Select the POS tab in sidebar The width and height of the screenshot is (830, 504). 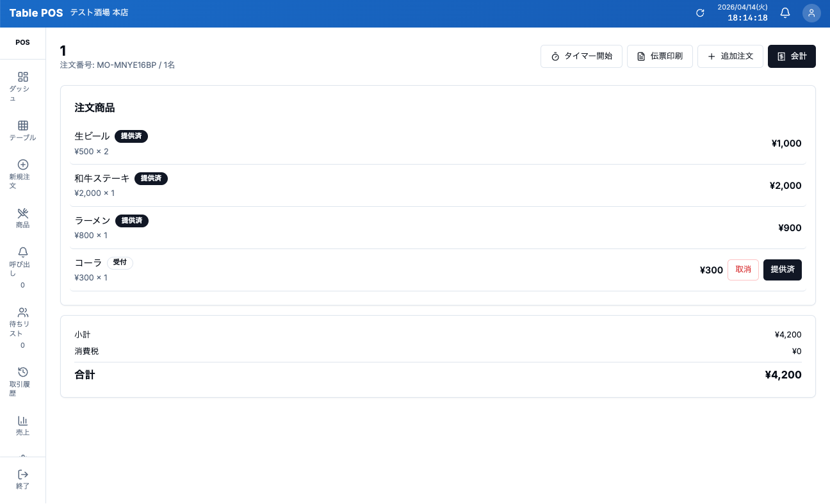click(22, 43)
